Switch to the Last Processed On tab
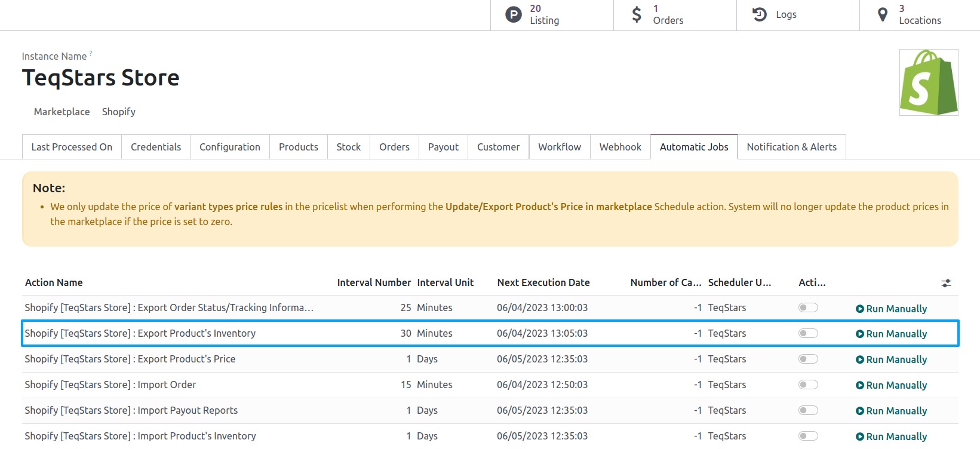 (x=72, y=147)
